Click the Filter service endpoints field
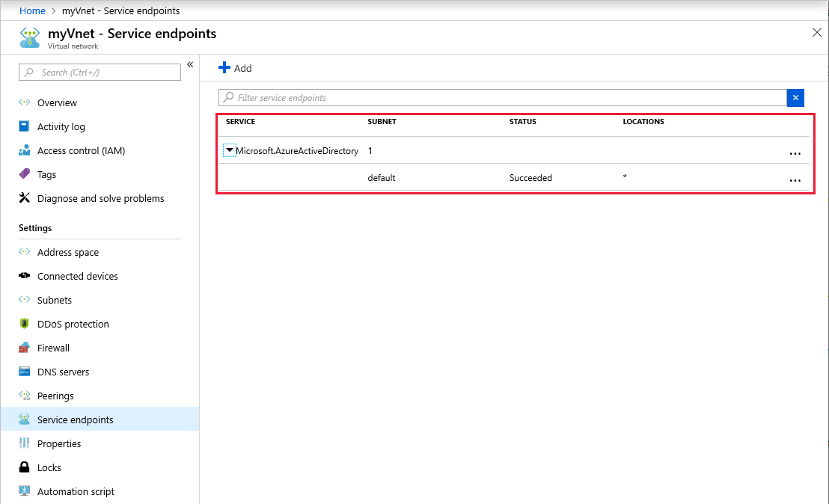 (501, 98)
